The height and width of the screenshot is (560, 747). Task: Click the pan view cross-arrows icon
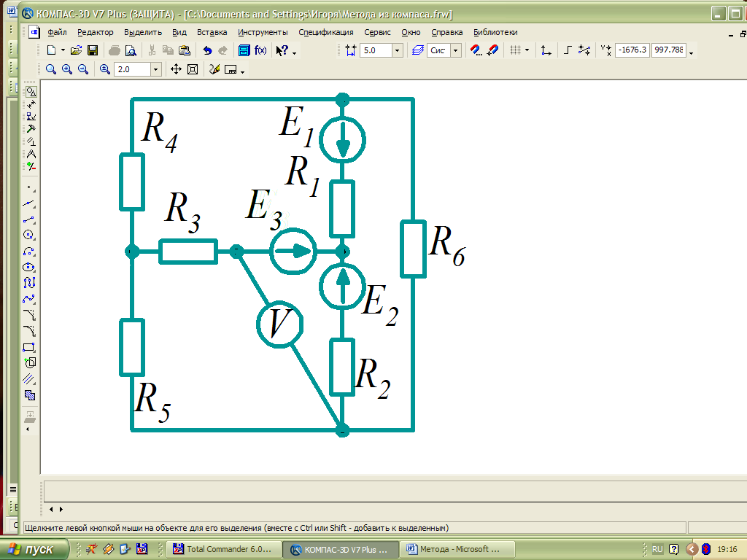176,69
